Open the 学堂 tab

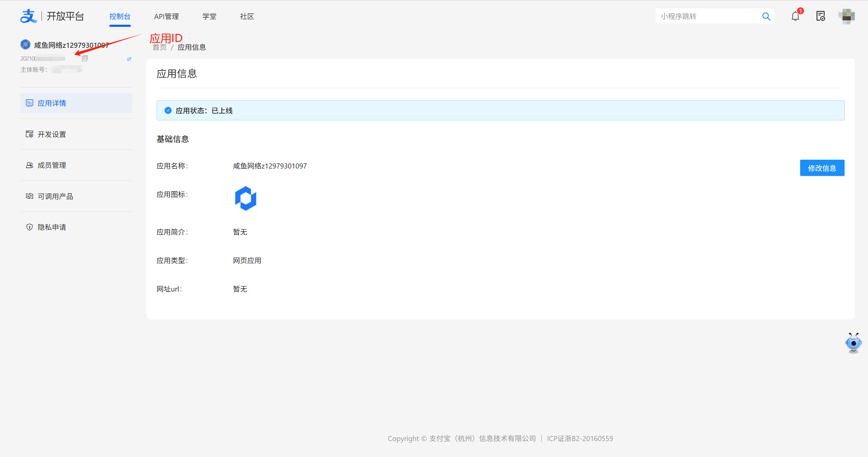[209, 16]
